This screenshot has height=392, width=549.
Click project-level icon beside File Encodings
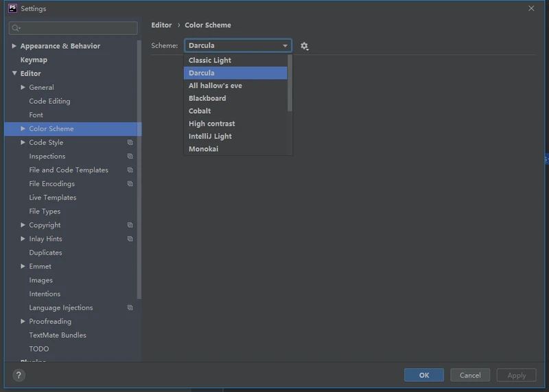[130, 184]
